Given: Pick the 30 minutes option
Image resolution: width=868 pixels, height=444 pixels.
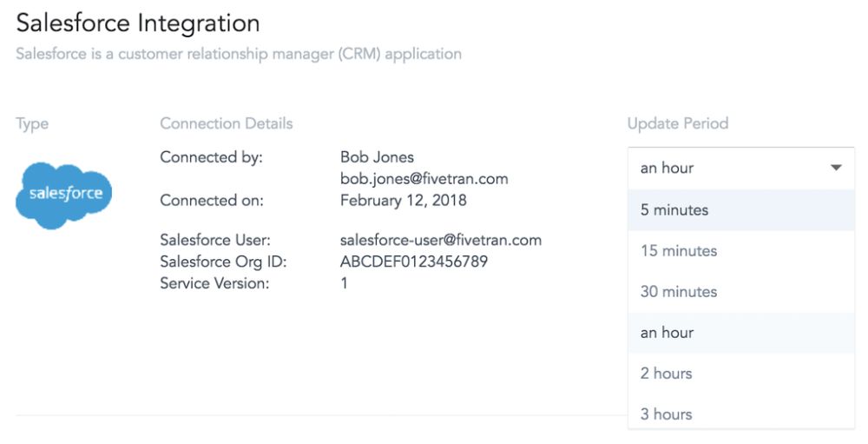Looking at the screenshot, I should [x=741, y=292].
